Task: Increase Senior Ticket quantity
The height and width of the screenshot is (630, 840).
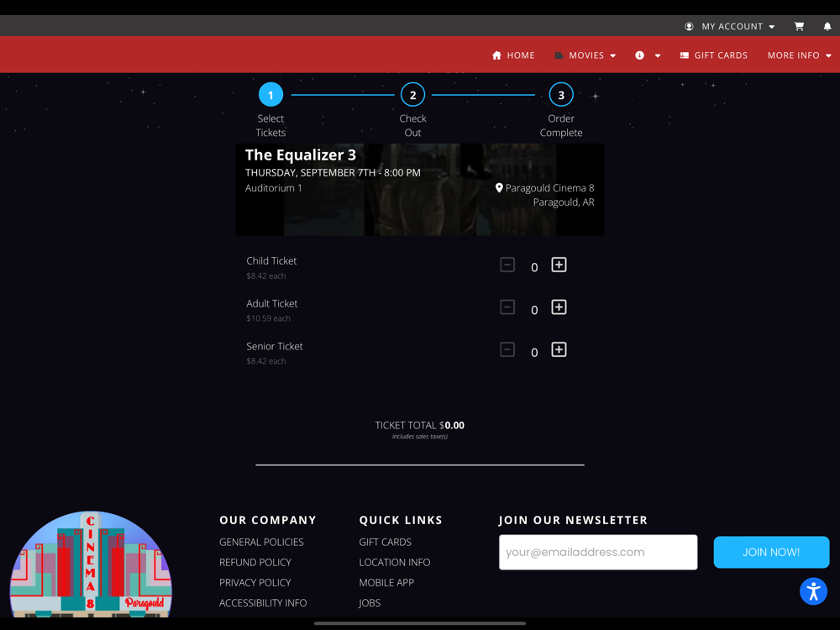Action: point(559,349)
